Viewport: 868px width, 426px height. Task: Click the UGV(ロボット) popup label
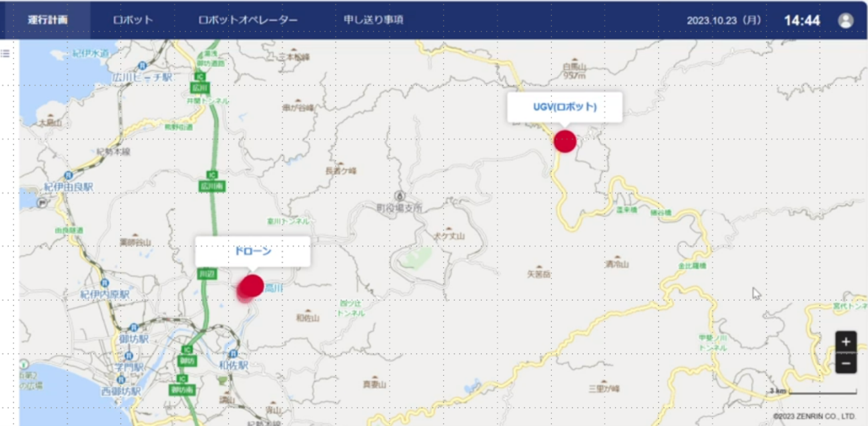click(x=564, y=107)
